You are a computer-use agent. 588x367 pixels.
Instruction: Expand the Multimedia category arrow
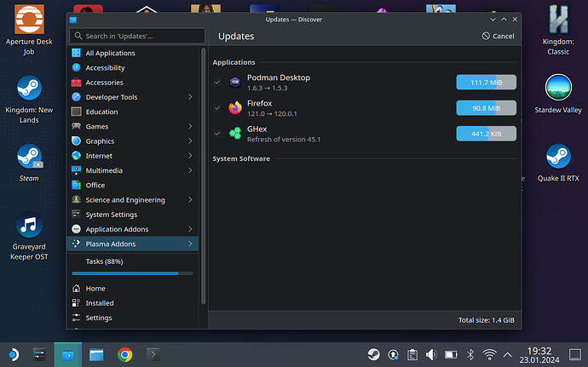point(190,170)
